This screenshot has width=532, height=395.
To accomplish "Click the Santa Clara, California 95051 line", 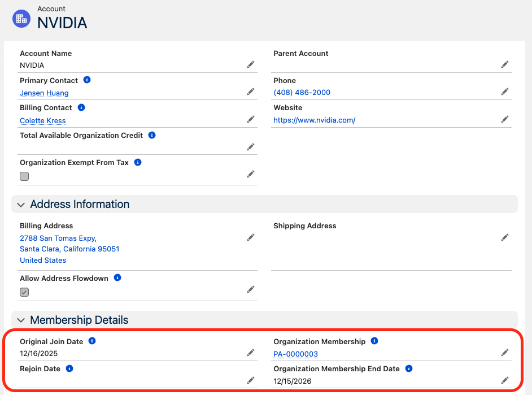I will click(x=69, y=249).
